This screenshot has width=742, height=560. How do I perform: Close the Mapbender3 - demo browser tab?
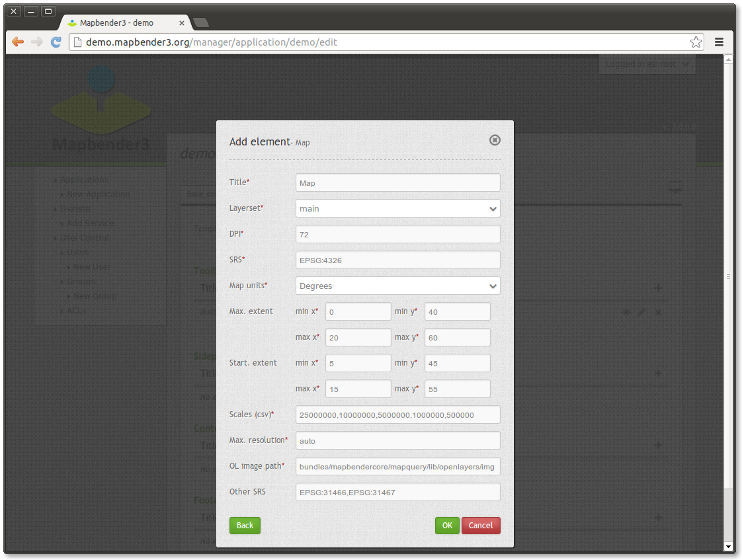click(x=182, y=22)
